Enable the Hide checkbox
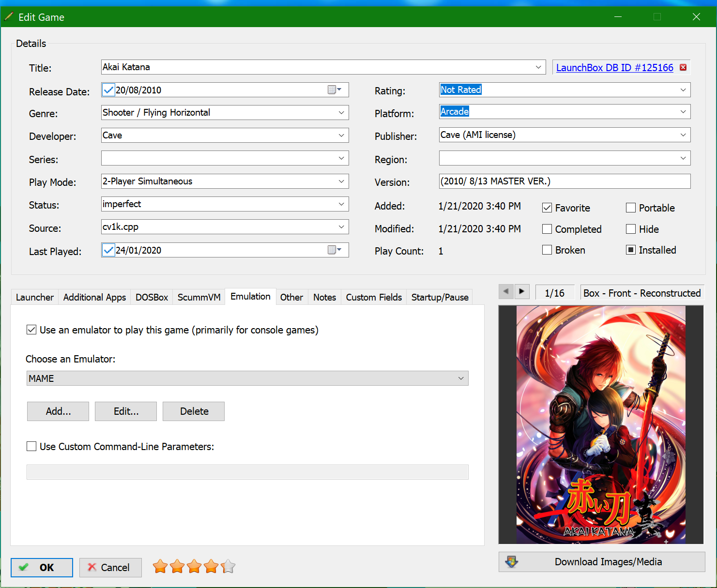Viewport: 717px width, 588px height. (631, 229)
